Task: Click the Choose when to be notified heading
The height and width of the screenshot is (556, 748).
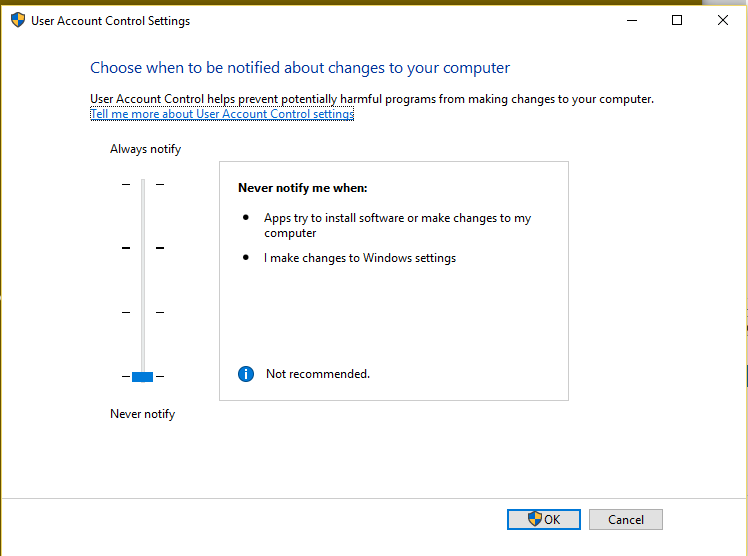Action: point(300,68)
